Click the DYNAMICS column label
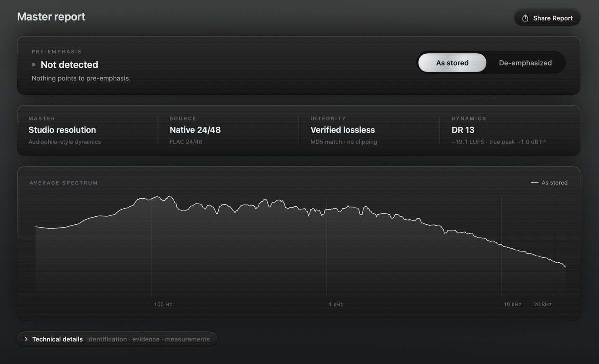The height and width of the screenshot is (364, 599). click(469, 118)
